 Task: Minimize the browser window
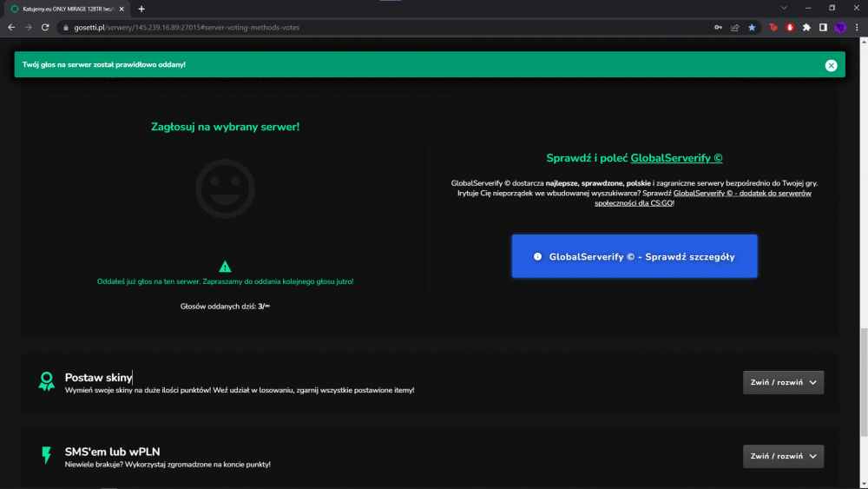808,9
